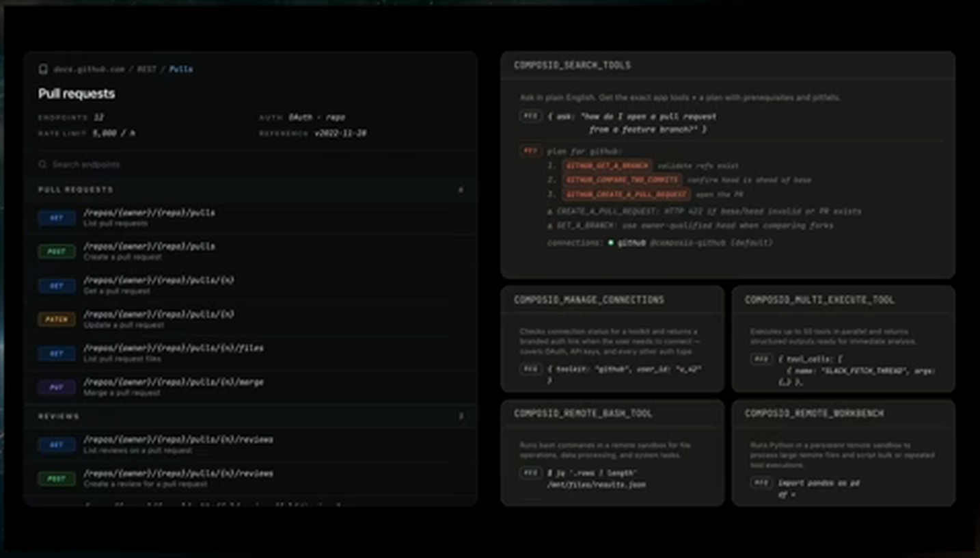Viewport: 980px width, 558px height.
Task: Focus the Search endpoints field
Action: tap(250, 164)
